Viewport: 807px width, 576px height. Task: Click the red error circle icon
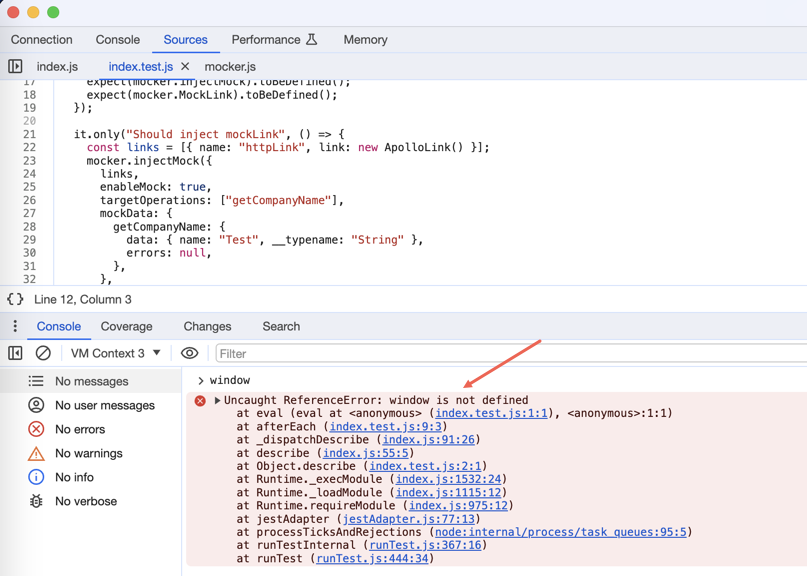200,400
